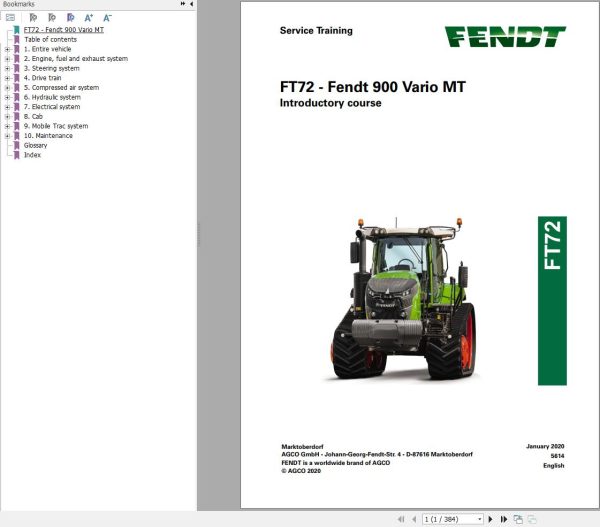Select the '7. Electrical system' bookmark label
The width and height of the screenshot is (600, 527).
(x=52, y=107)
